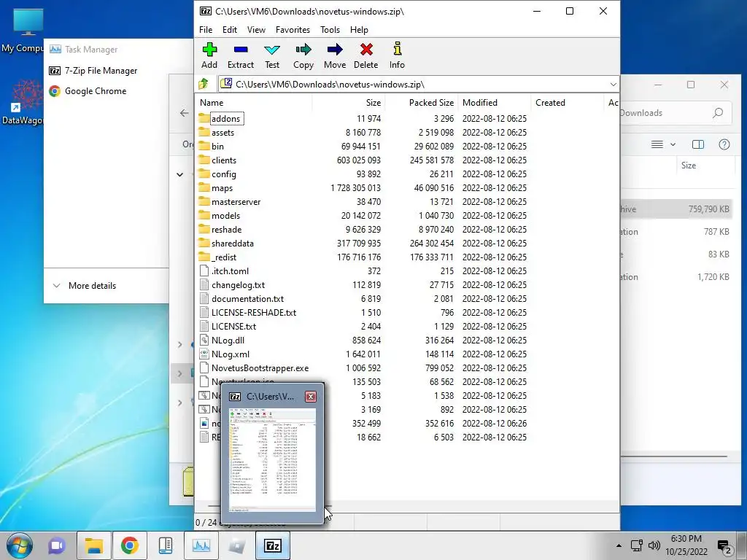The image size is (747, 560).
Task: Open Explorer help question mark icon
Action: [x=724, y=144]
